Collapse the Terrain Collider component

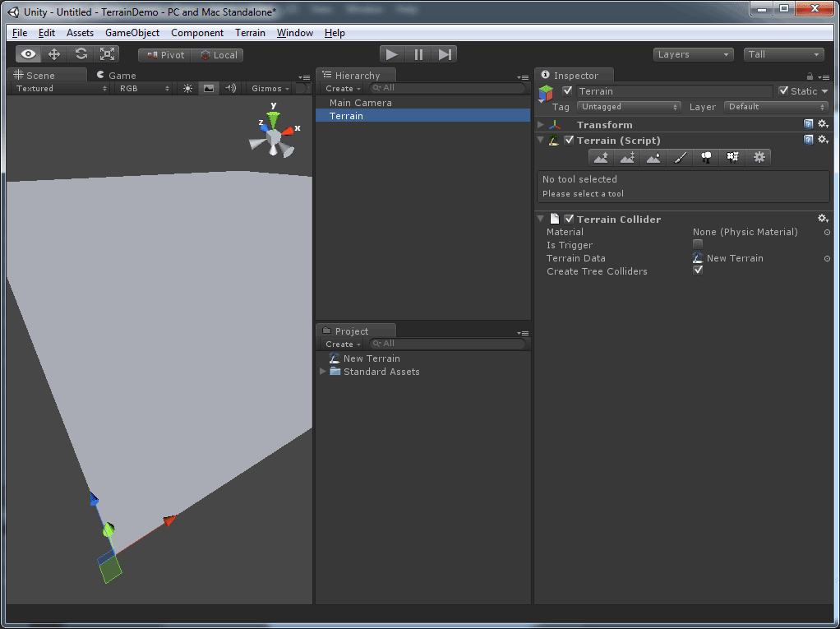coord(541,219)
